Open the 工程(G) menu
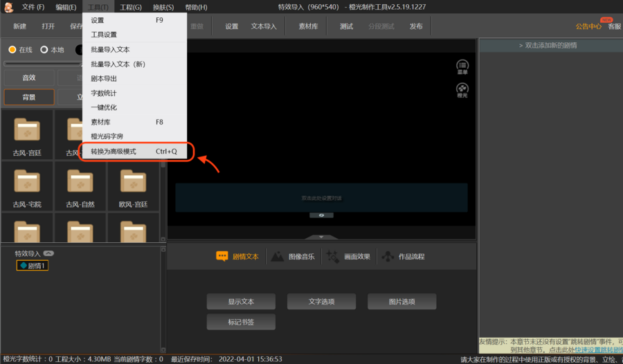 coord(130,7)
